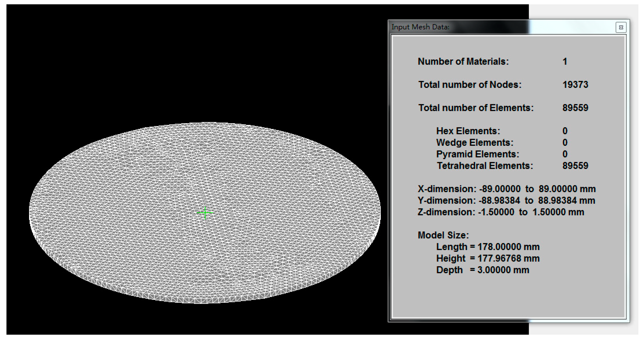
Task: Click the green crosshair at mesh center
Action: pyautogui.click(x=205, y=213)
